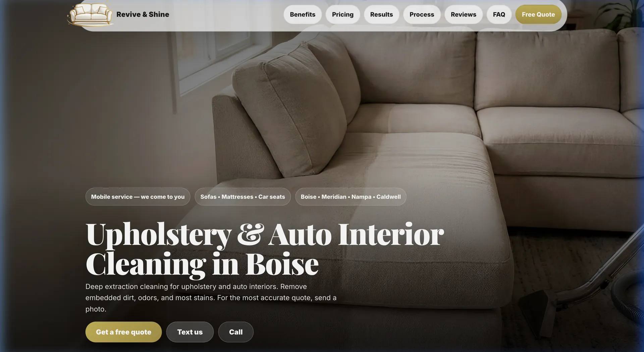Click the sofa logo icon

(x=90, y=14)
